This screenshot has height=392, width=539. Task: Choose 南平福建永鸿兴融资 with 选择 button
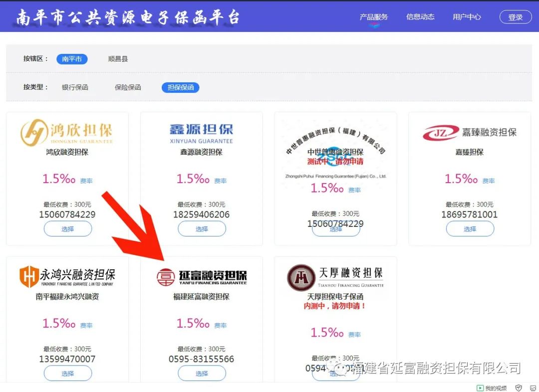(x=68, y=374)
